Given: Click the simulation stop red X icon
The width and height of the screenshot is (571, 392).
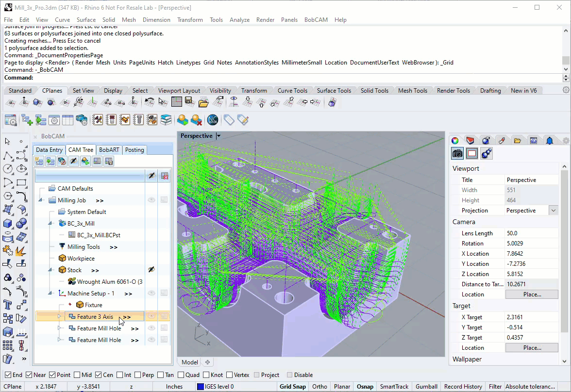Looking at the screenshot, I should point(196,120).
